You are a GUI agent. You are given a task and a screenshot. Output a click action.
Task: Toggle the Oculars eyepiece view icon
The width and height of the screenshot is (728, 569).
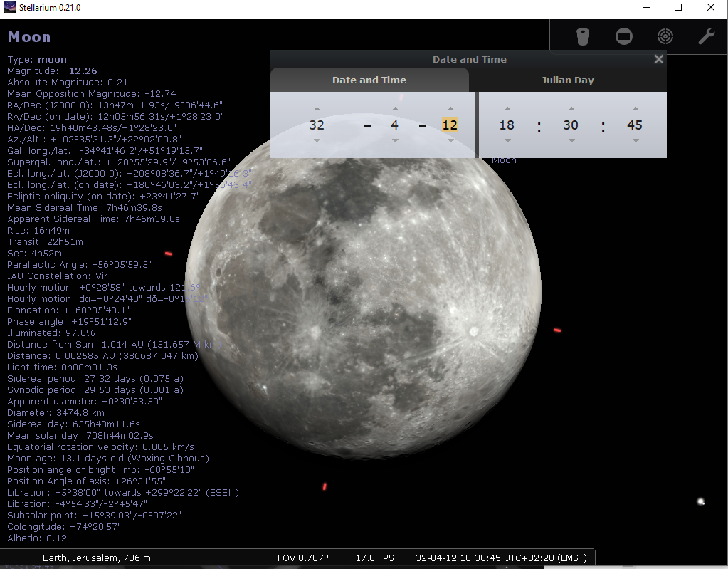583,36
